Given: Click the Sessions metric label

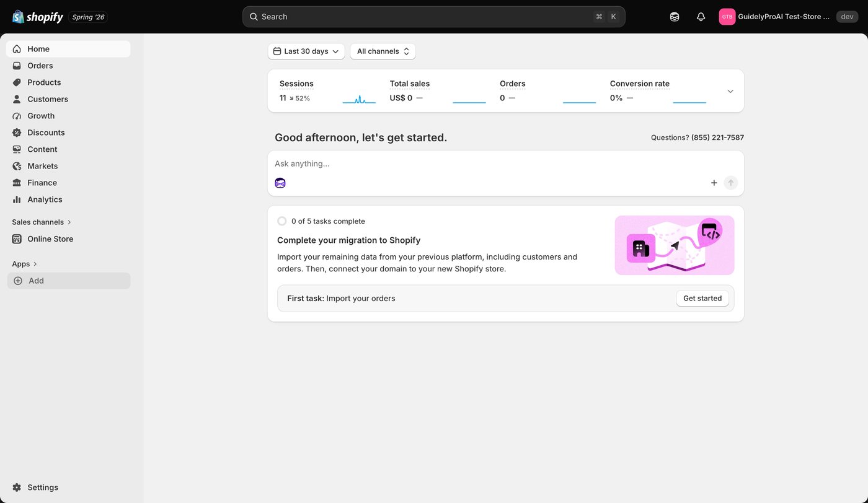Looking at the screenshot, I should 296,84.
